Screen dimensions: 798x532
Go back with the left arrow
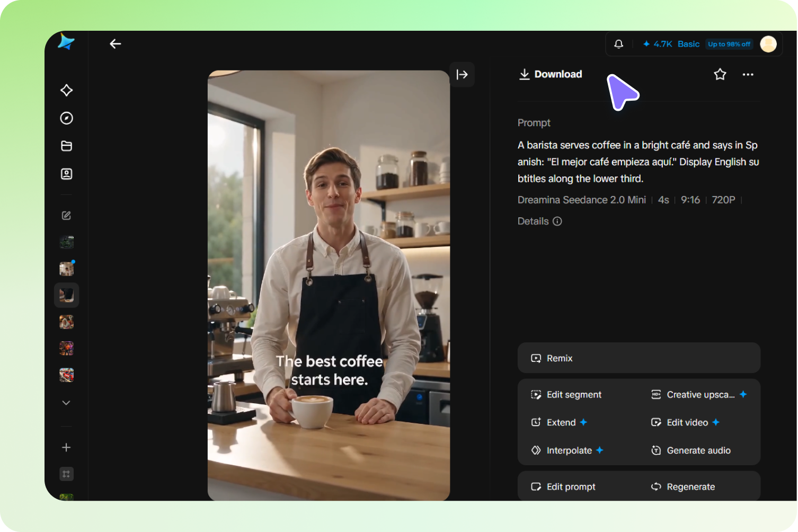pyautogui.click(x=116, y=44)
